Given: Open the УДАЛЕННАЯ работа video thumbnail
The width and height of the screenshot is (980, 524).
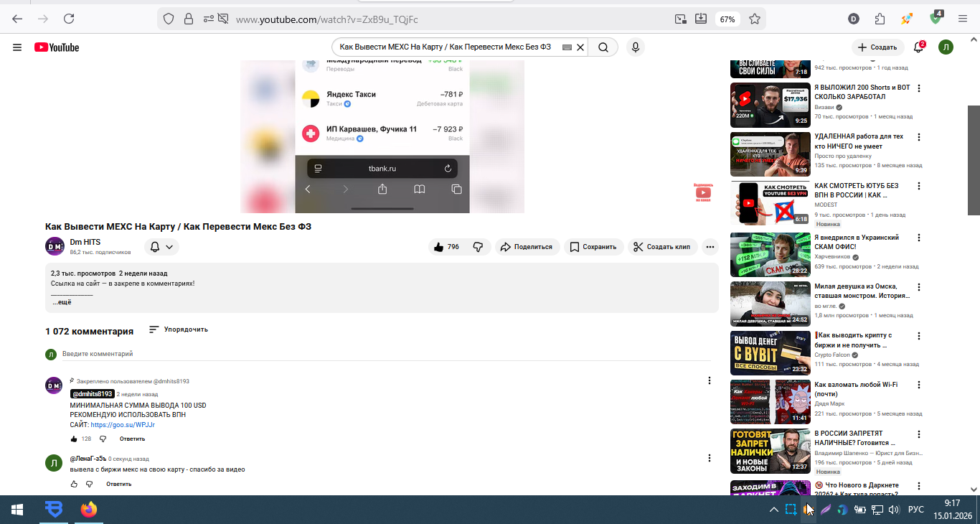Looking at the screenshot, I should coord(771,154).
